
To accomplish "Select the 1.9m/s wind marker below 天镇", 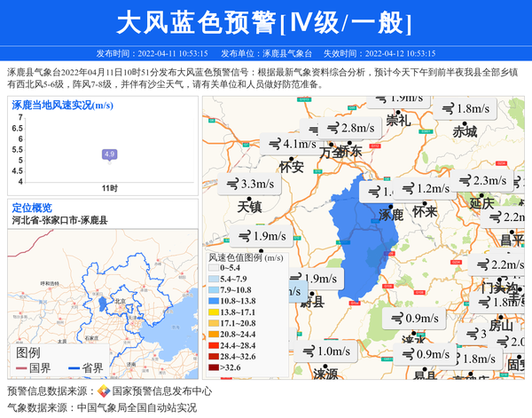I will tap(252, 237).
